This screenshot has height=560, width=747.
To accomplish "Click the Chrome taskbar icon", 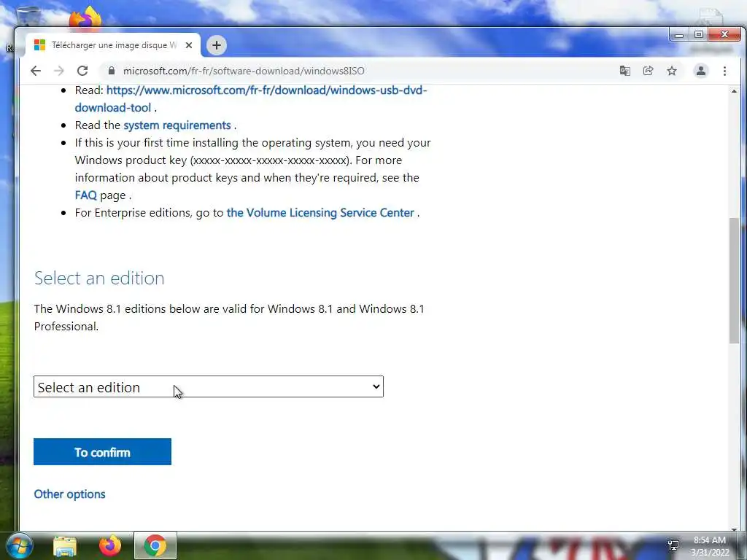I will (x=155, y=545).
